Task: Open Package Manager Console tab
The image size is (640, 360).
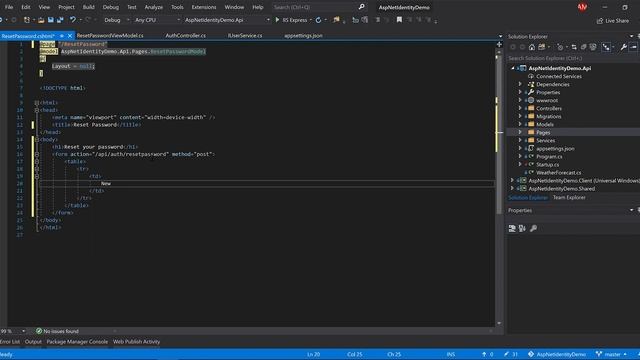Action: pos(77,342)
